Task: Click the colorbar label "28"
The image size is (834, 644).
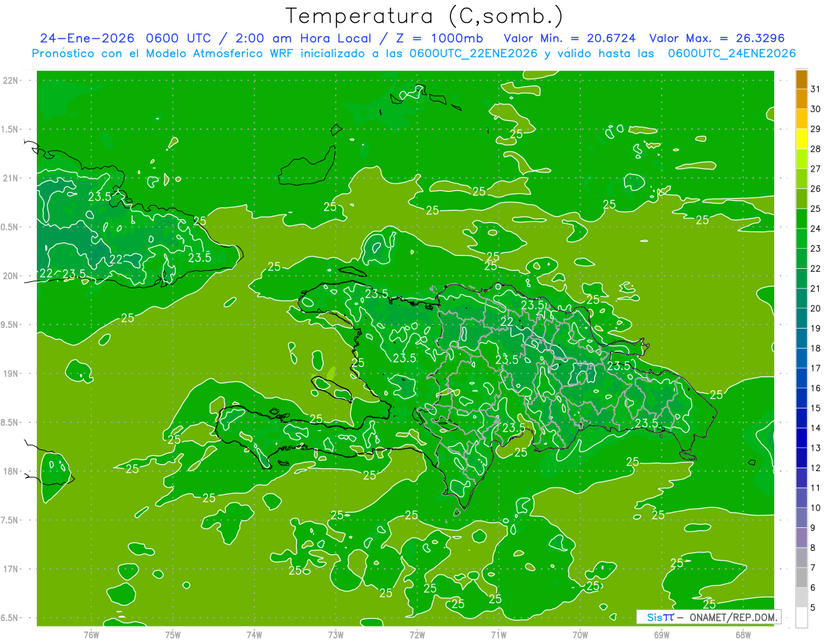Action: pyautogui.click(x=815, y=149)
